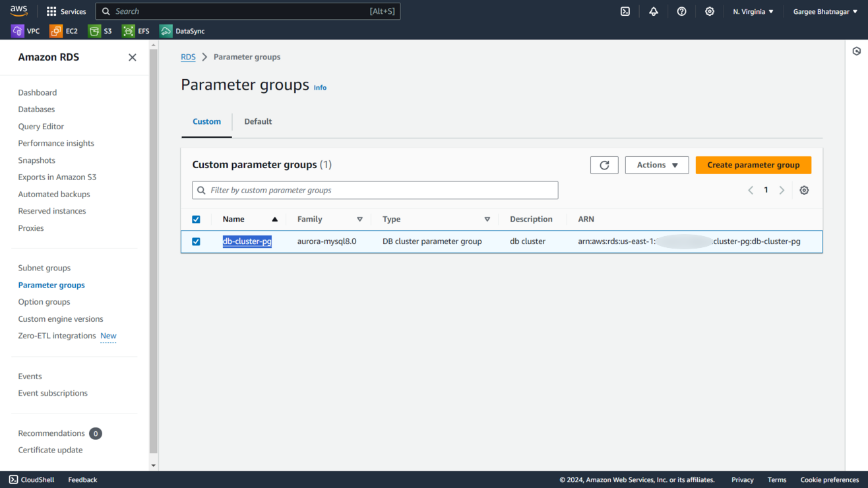
Task: Launch CloudShell from the top bar icon
Action: click(x=625, y=11)
